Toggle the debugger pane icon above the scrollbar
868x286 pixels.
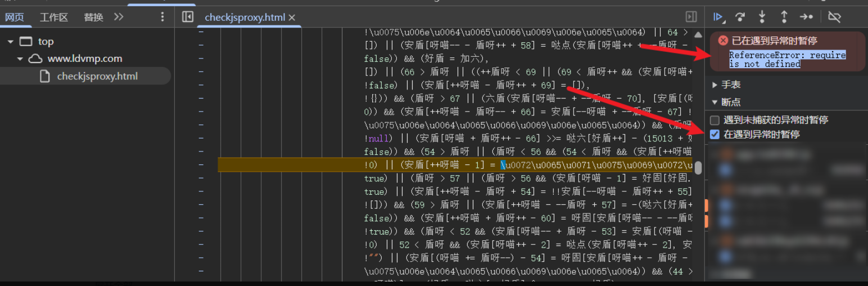tap(691, 17)
